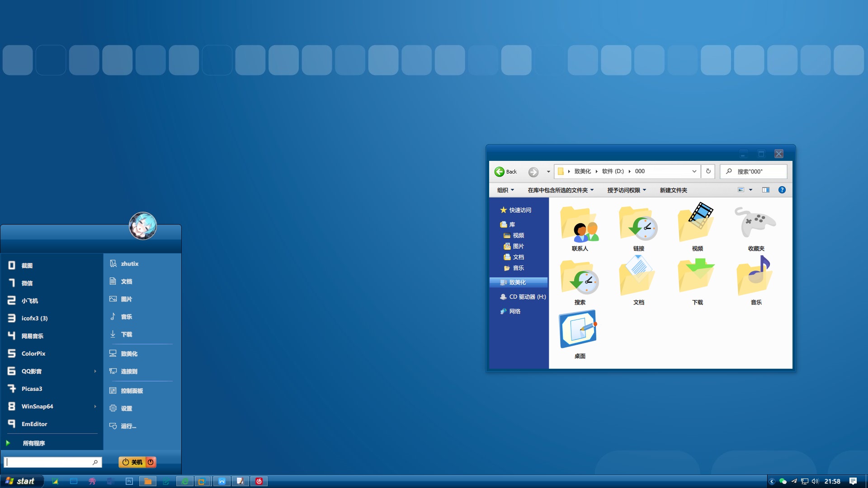Open 授予访问权限 dropdown

click(x=627, y=190)
